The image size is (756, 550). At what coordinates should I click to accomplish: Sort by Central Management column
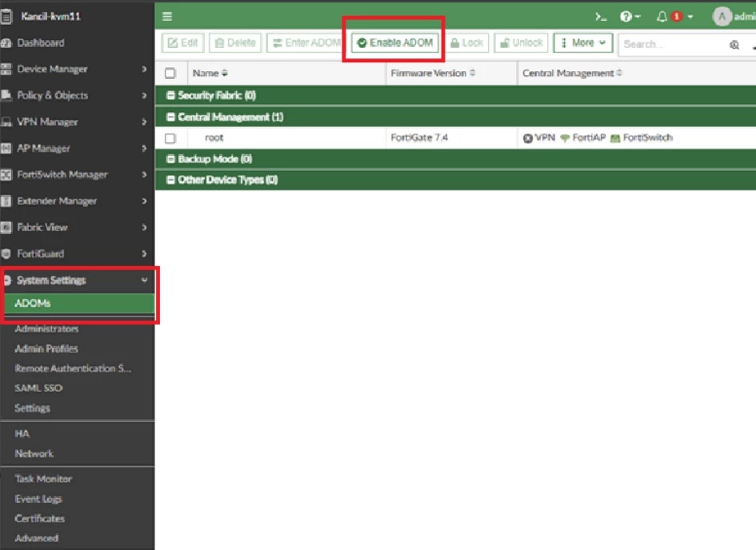[572, 74]
